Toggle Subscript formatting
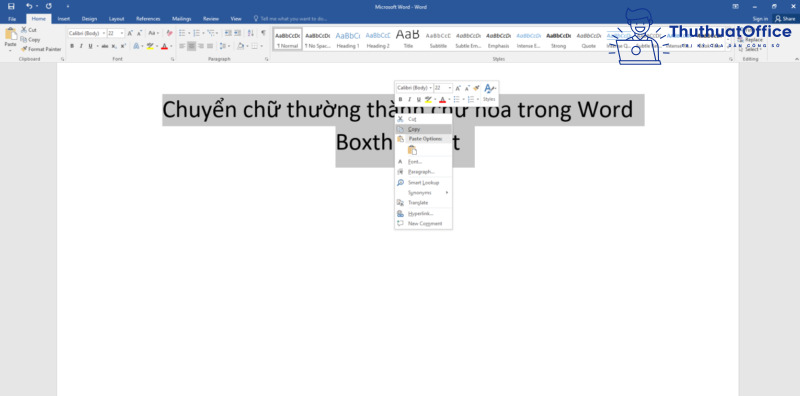The width and height of the screenshot is (800, 396). click(114, 46)
